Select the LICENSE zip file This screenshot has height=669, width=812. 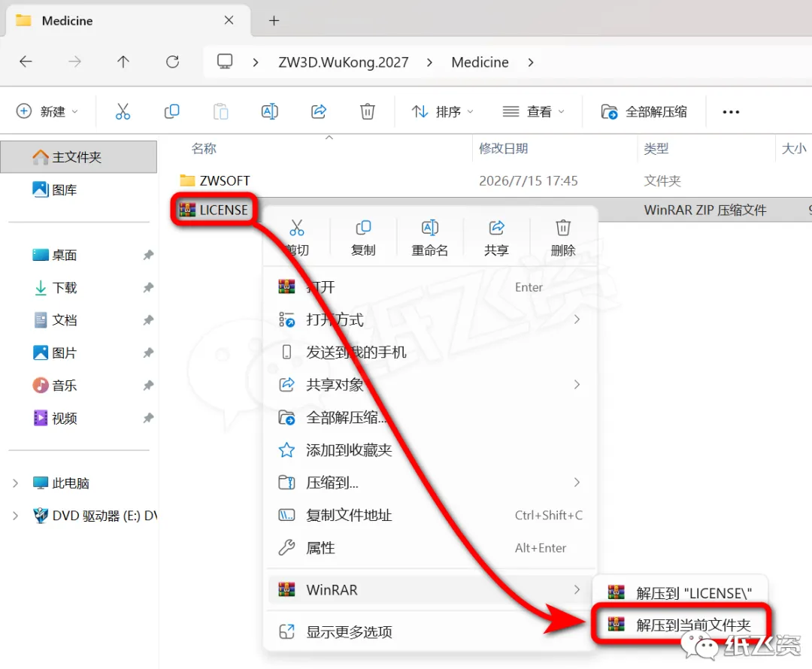point(214,210)
